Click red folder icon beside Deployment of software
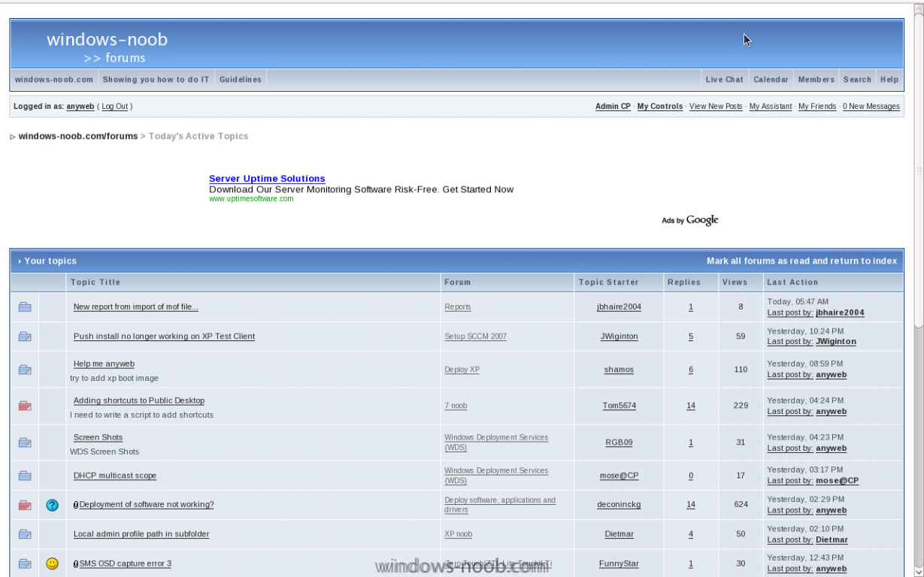 tap(25, 505)
